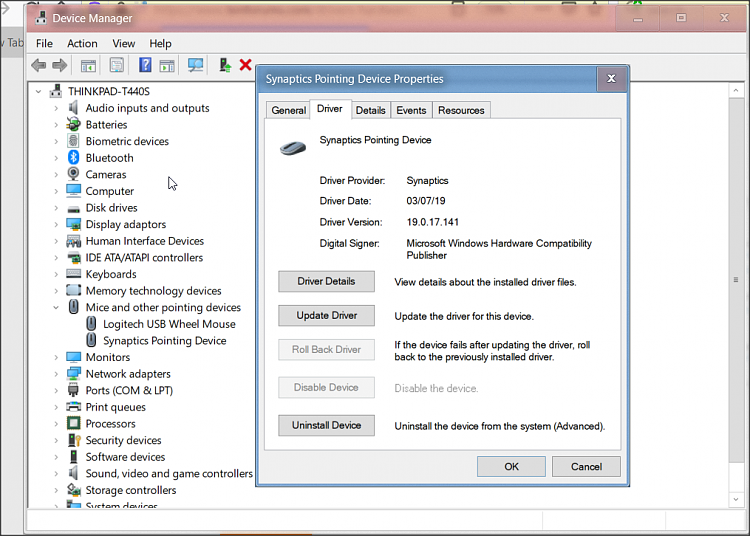Image resolution: width=750 pixels, height=536 pixels.
Task: Expand the Disk drives category
Action: point(56,208)
